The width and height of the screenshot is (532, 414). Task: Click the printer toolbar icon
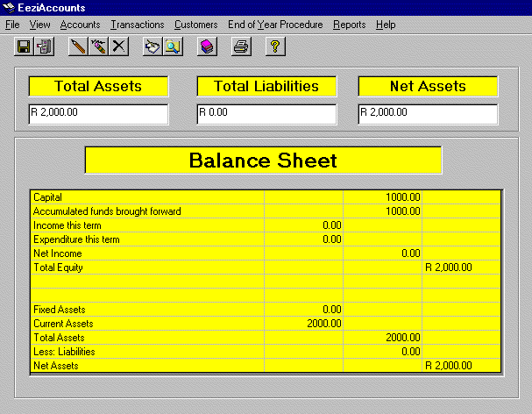241,46
